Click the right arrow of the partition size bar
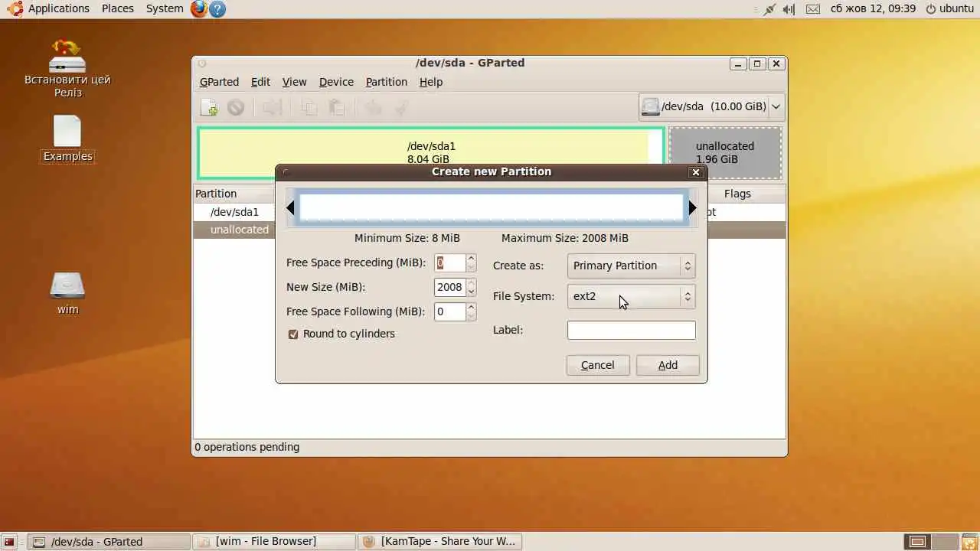 tap(692, 207)
